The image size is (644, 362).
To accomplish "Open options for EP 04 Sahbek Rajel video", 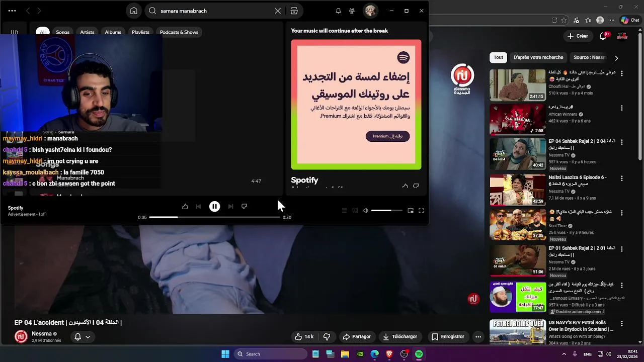I will (622, 143).
